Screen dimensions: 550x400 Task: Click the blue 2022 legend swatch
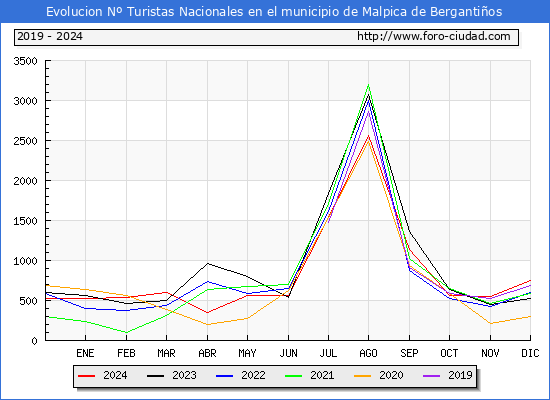(x=224, y=376)
